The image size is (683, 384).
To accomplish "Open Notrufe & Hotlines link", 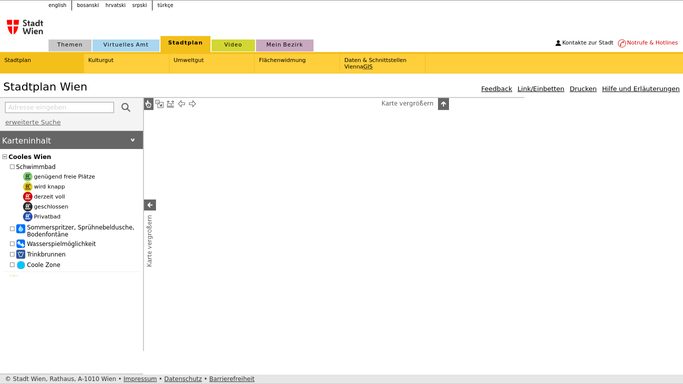I will tap(652, 43).
